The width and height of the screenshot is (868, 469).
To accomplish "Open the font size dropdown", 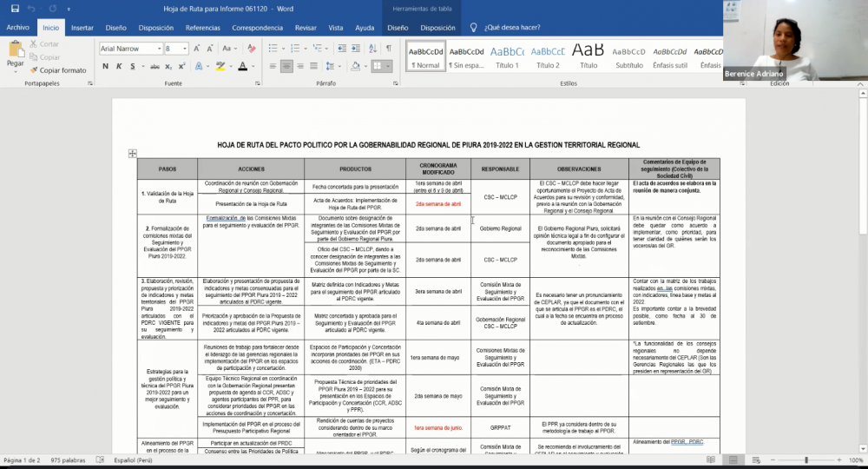I will pyautogui.click(x=186, y=49).
